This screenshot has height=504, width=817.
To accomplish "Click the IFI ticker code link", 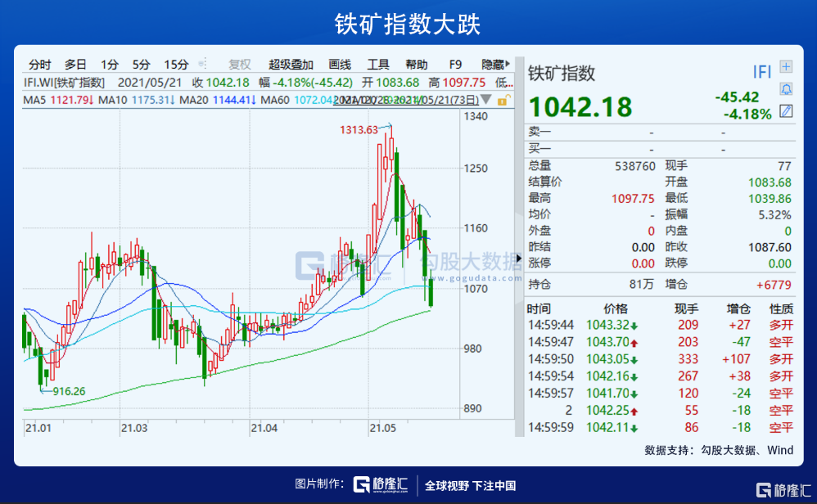I will (761, 72).
